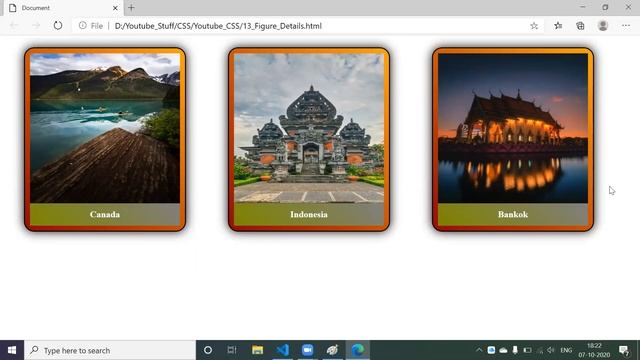Open File Explorer from the taskbar

(x=257, y=350)
